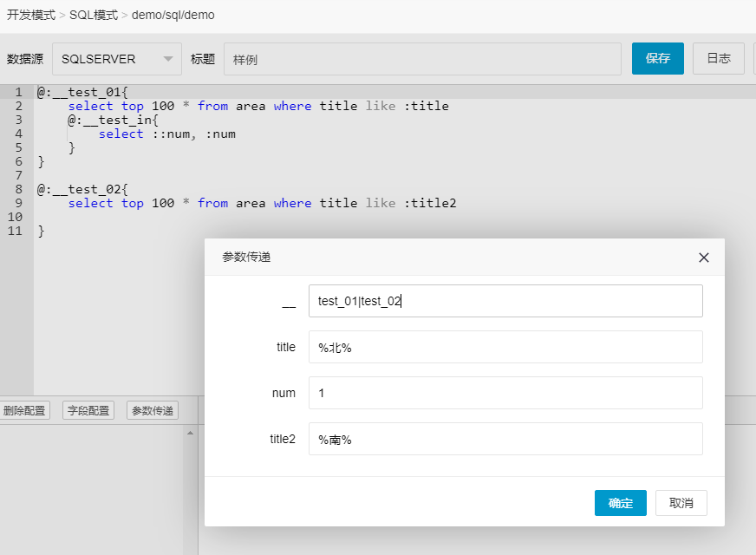Click code line select ::num, :num
756x555 pixels.
pos(167,134)
